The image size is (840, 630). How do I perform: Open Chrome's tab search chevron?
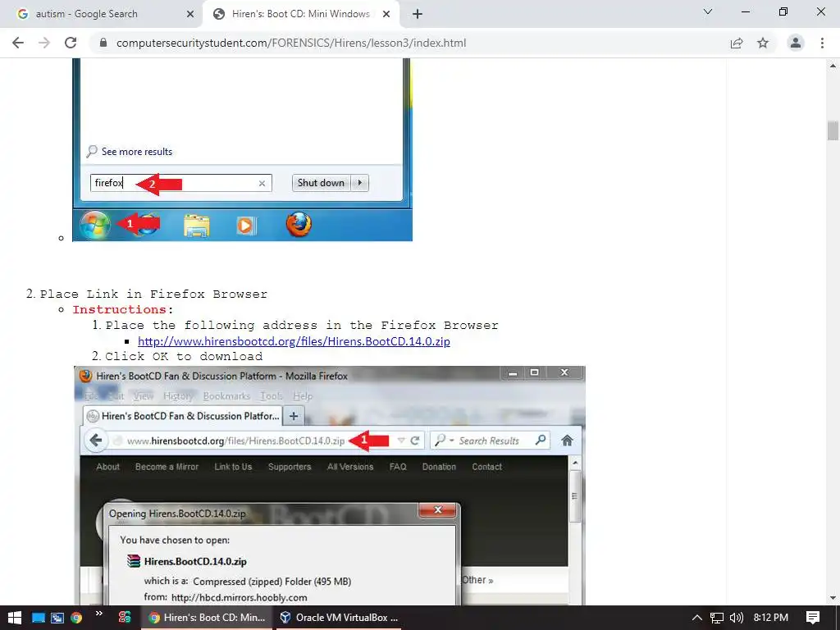[708, 11]
